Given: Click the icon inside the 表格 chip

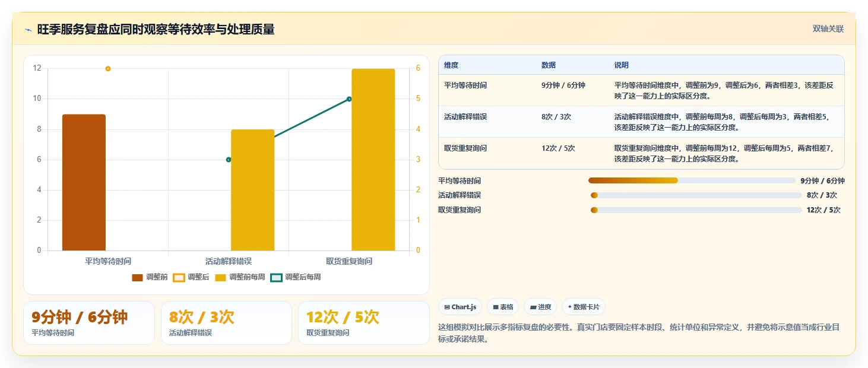Looking at the screenshot, I should tap(496, 307).
